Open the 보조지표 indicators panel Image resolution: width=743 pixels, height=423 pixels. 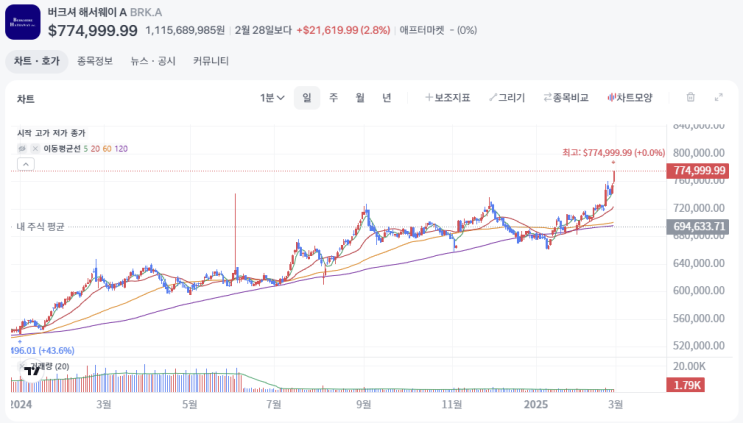447,98
